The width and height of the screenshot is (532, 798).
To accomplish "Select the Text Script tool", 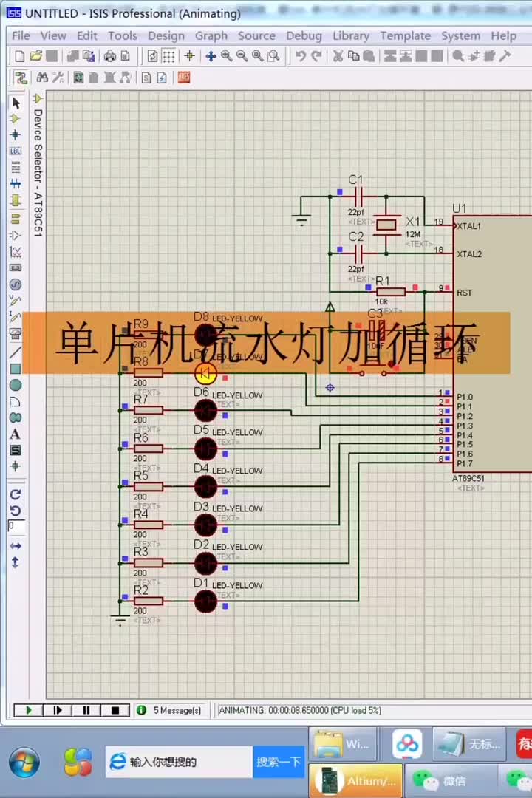I will pos(16,167).
